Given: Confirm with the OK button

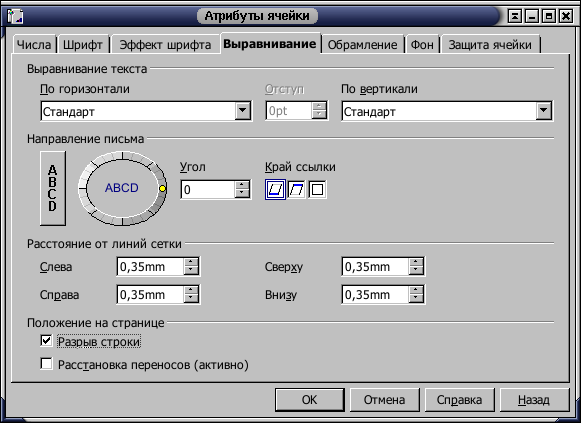Looking at the screenshot, I should click(310, 400).
